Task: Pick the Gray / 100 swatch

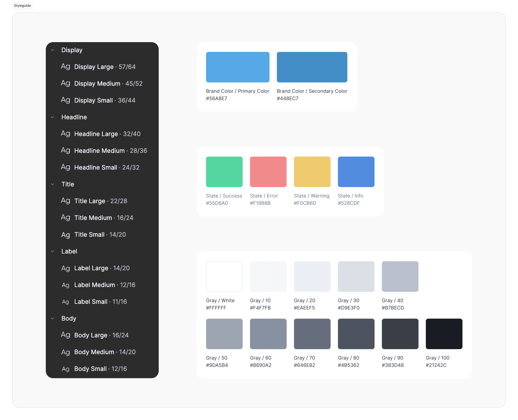Action: pyautogui.click(x=444, y=334)
